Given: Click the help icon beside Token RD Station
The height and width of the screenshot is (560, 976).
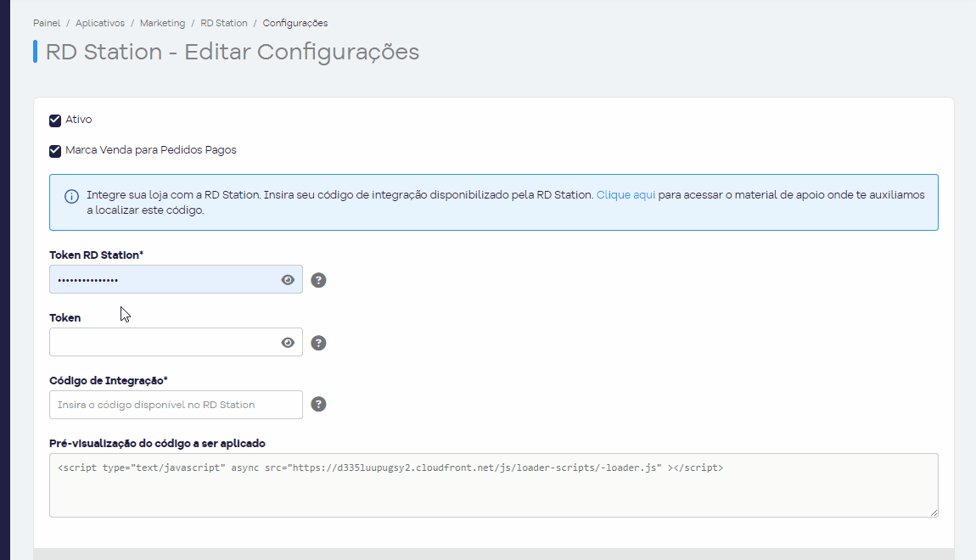Looking at the screenshot, I should pos(319,280).
